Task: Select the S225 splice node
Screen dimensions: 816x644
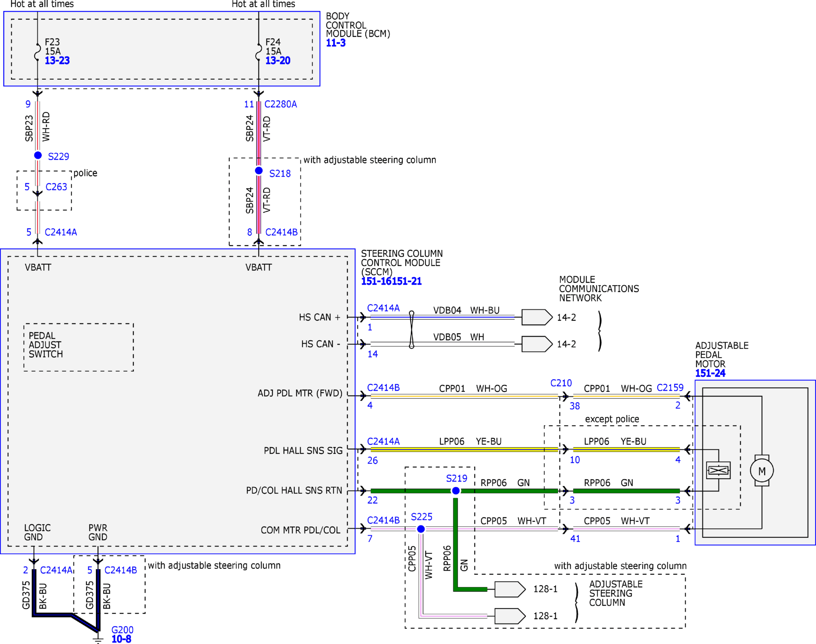Action: click(421, 529)
